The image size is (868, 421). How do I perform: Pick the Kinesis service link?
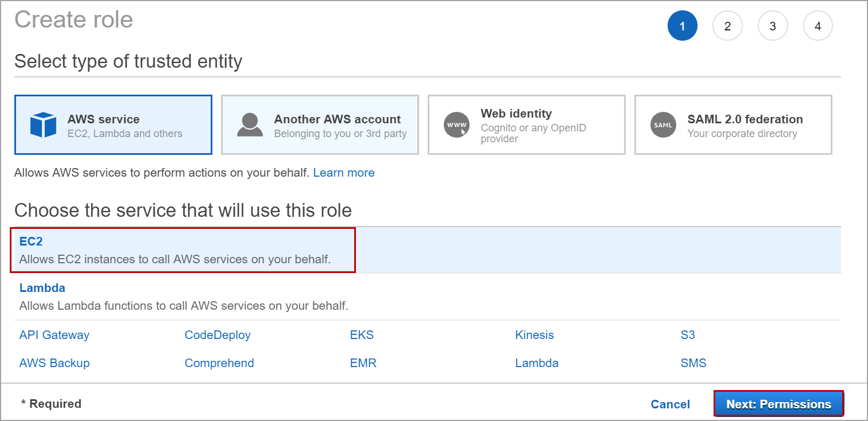[x=534, y=335]
